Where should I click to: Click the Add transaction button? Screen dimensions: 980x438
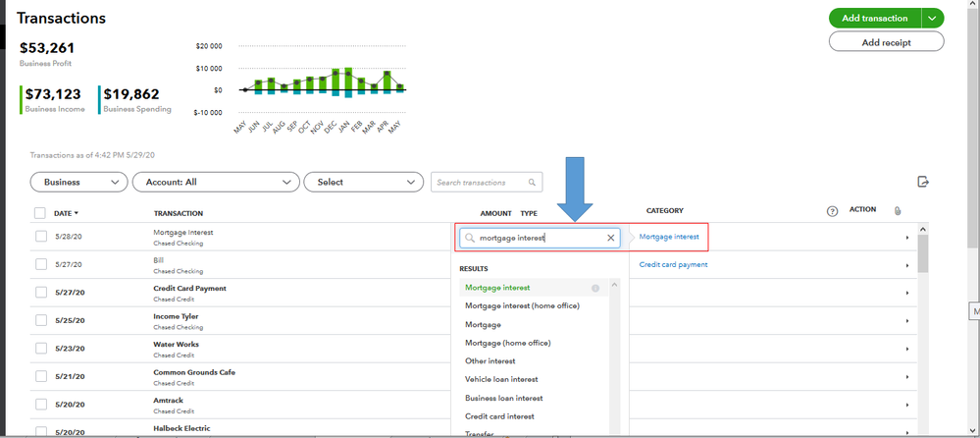point(874,18)
